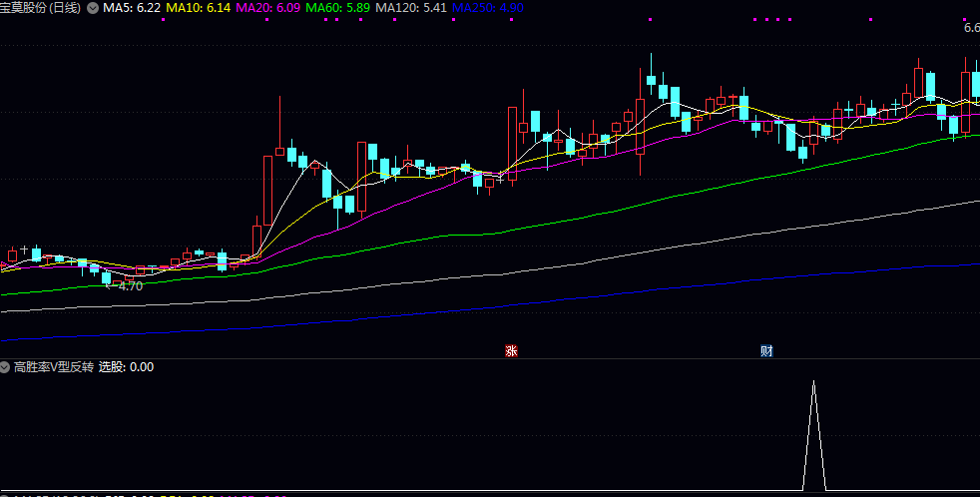Select the yellow MA10 label
This screenshot has height=497, width=980.
[x=198, y=8]
